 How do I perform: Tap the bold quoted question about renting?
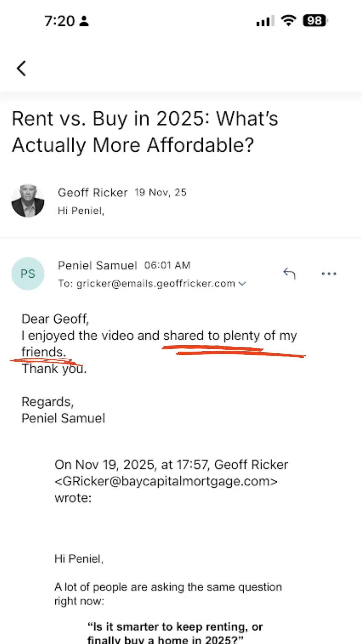point(175,633)
